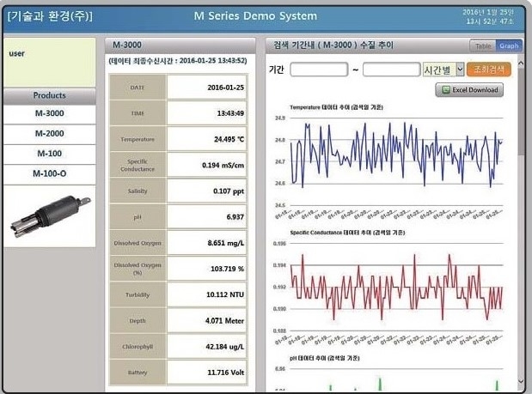This screenshot has height=394, width=532.
Task: Click the Excel icon in the Download button
Action: pos(446,89)
